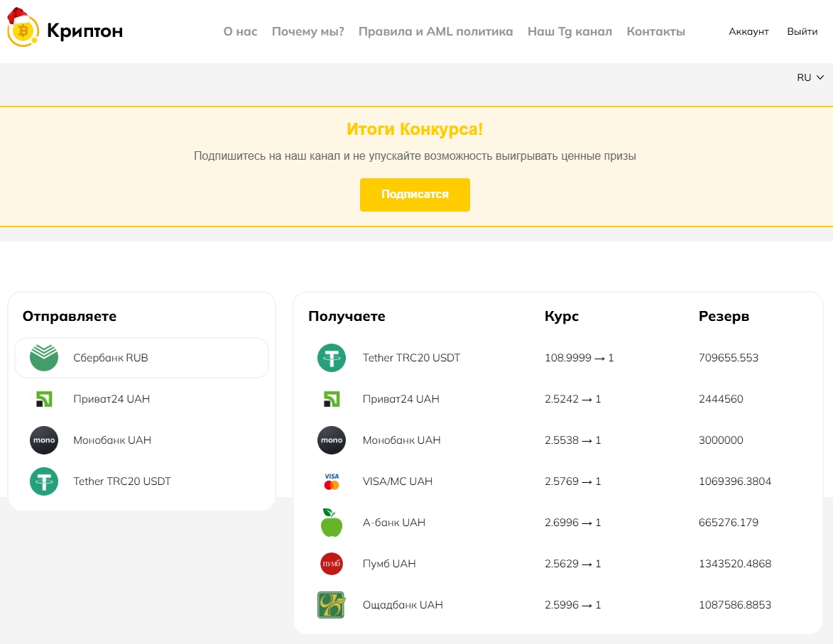Screen dimensions: 833x644
Task: Select the VISA/MC UAH card icon
Action: (331, 481)
